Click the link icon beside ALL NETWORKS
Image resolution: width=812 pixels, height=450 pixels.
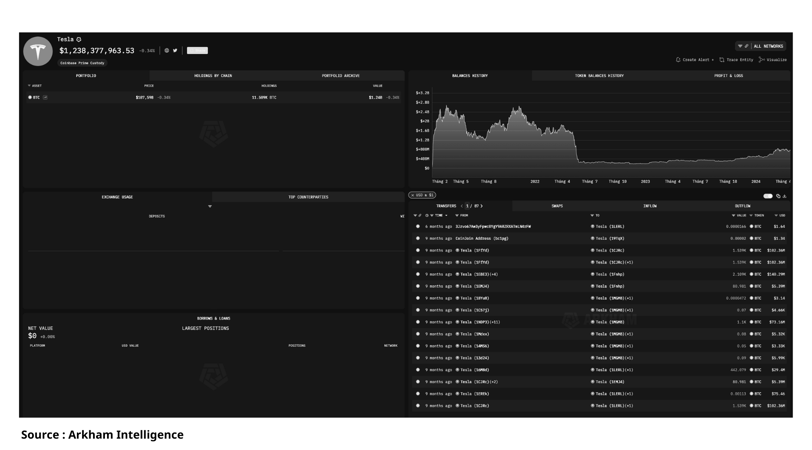click(x=746, y=46)
